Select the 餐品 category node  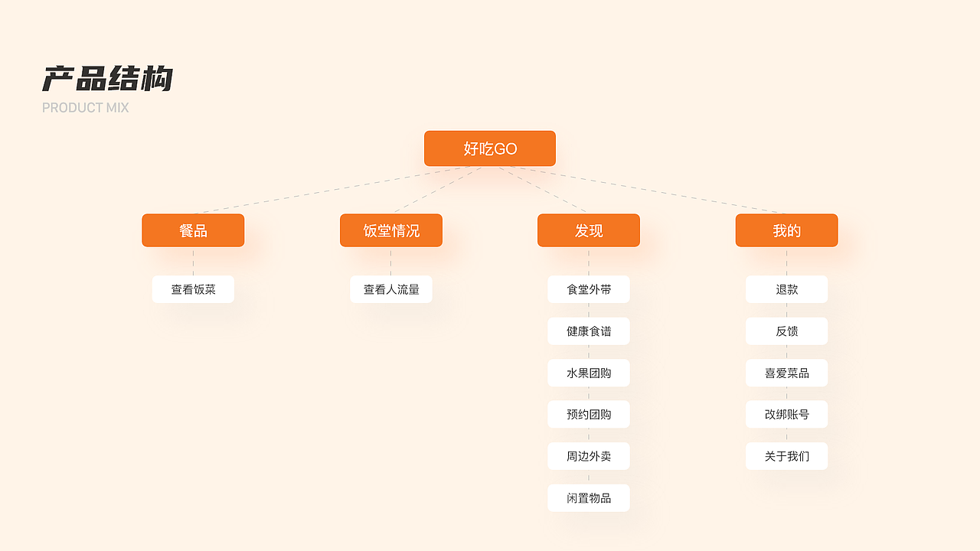[x=193, y=230]
